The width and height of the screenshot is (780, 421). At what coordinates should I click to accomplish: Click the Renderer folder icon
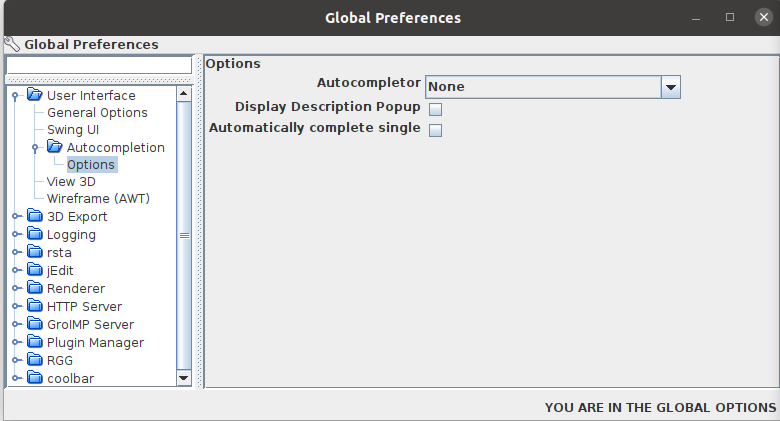35,289
